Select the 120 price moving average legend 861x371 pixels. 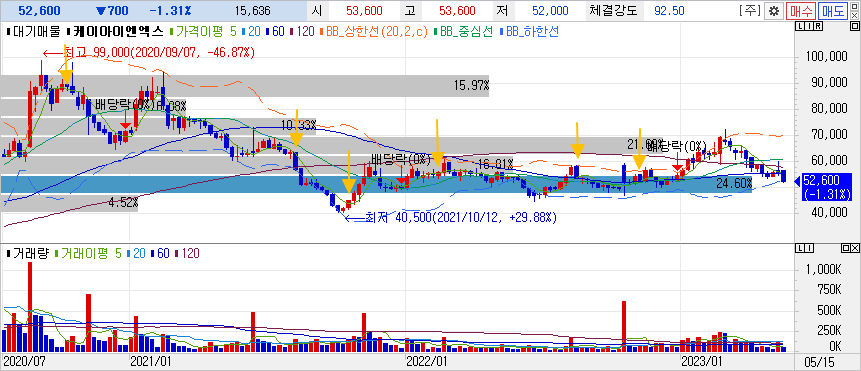[303, 32]
